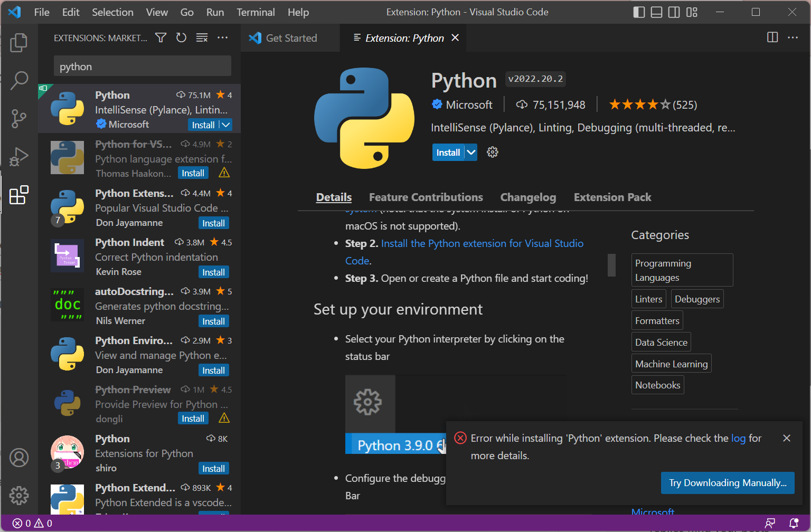Refresh the extensions list
Screen dimensions: 811x532
(181, 37)
